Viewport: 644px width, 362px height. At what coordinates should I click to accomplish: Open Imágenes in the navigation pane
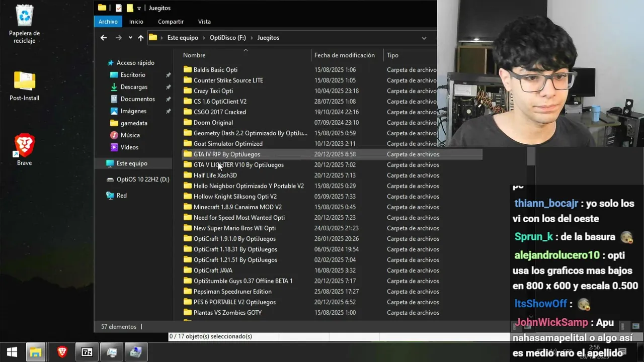133,111
